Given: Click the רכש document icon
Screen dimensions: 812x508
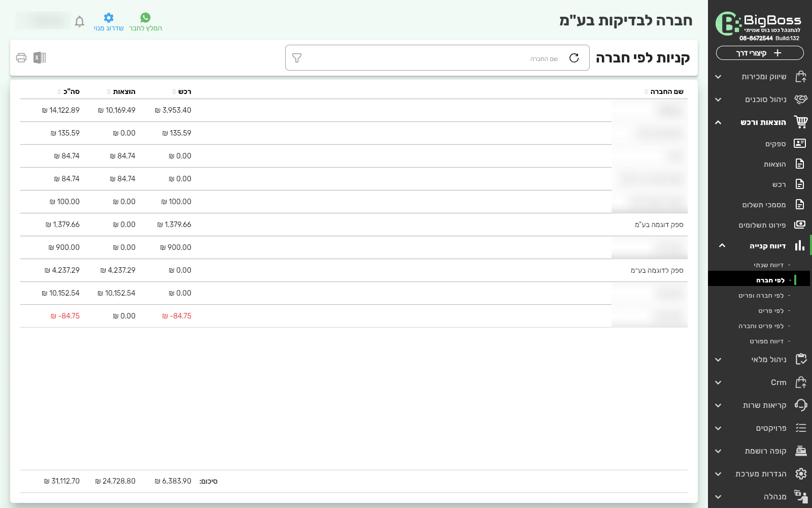Looking at the screenshot, I should coord(800,184).
